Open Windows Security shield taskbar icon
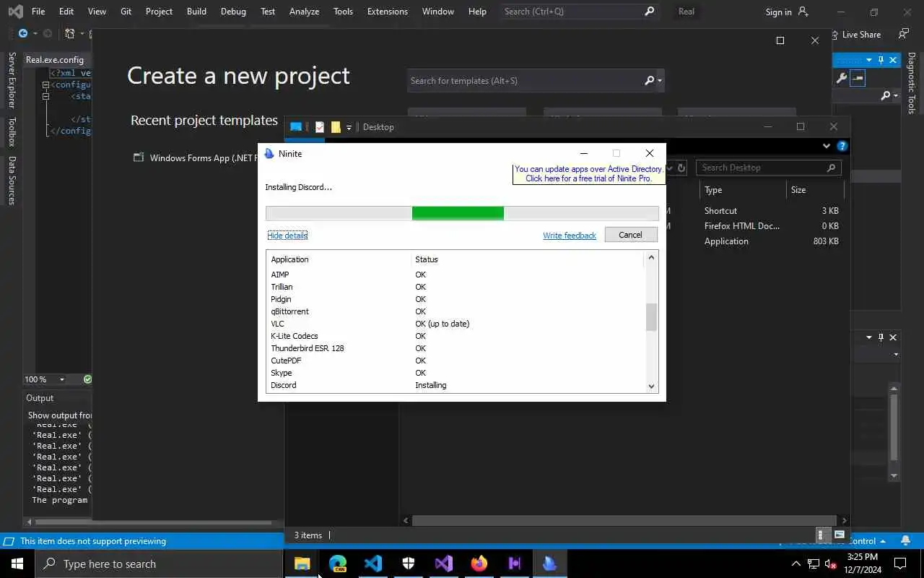 pyautogui.click(x=409, y=564)
